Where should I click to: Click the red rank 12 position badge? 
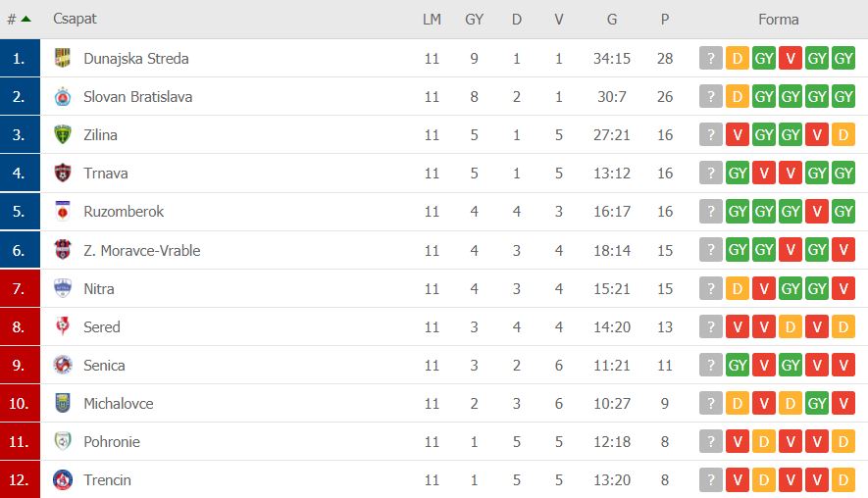point(20,480)
